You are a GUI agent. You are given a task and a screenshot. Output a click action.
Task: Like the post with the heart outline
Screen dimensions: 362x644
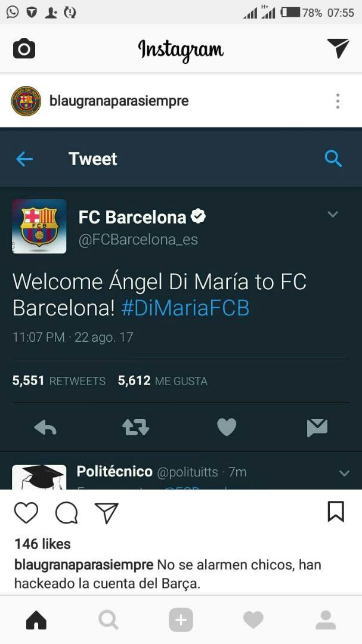pos(26,513)
